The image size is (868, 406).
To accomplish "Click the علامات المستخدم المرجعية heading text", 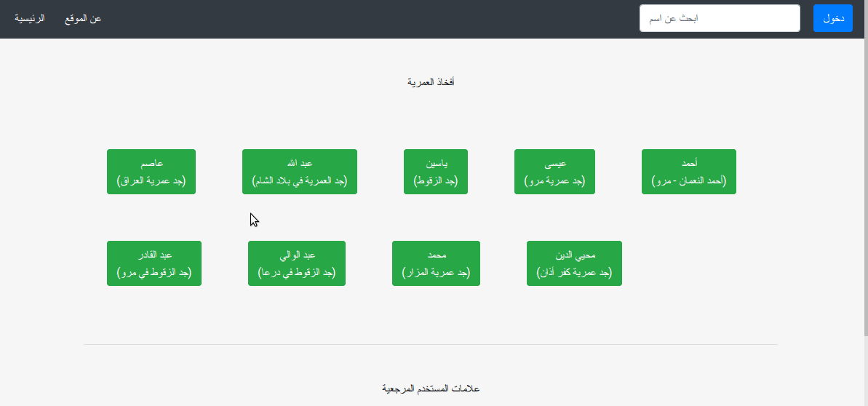I will [431, 389].
